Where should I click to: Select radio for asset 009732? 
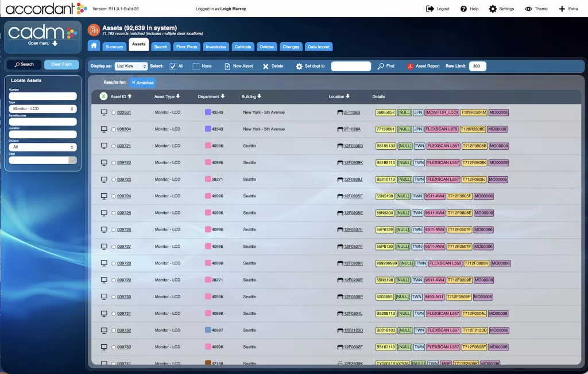114,330
